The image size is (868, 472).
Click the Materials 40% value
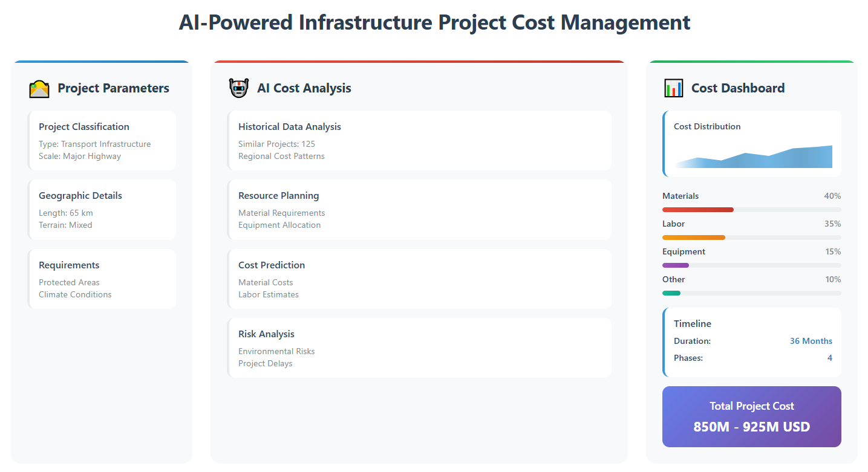tap(832, 196)
